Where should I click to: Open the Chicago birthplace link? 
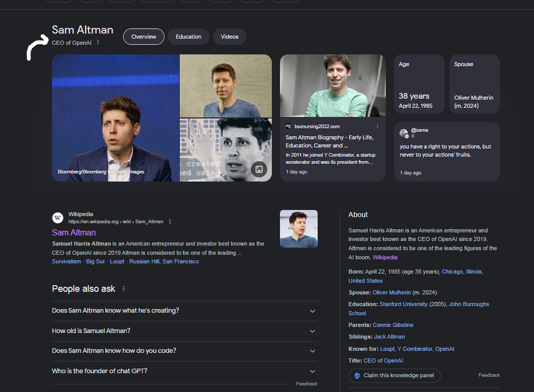[452, 272]
